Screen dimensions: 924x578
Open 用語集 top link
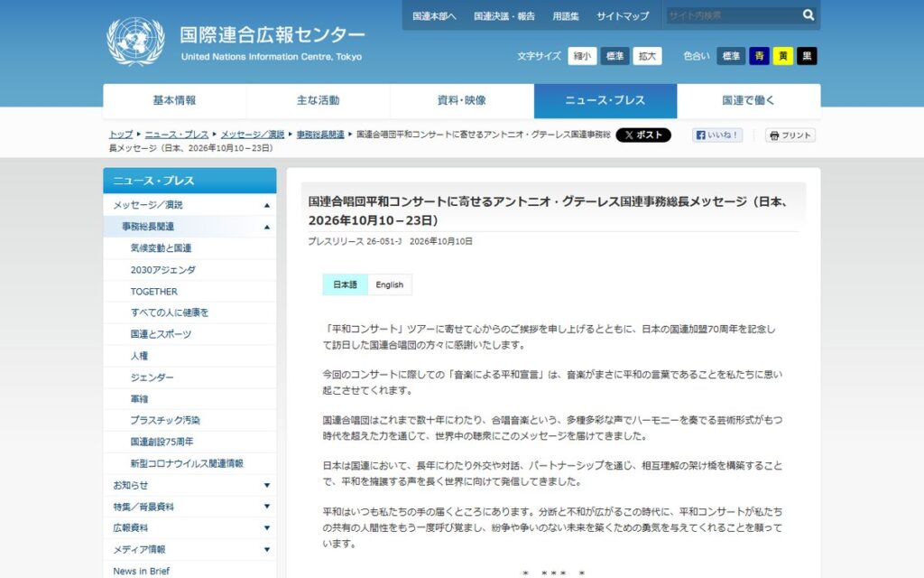[566, 16]
